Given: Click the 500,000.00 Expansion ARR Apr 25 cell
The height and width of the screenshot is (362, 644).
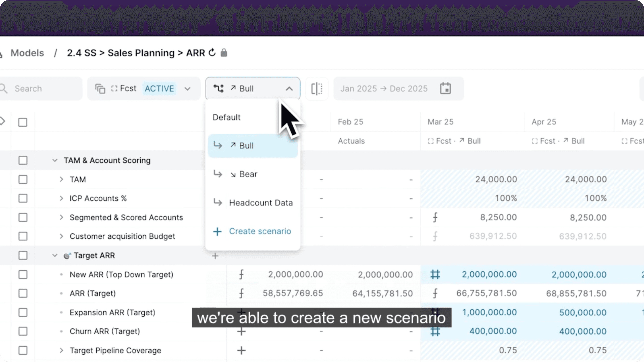Looking at the screenshot, I should (583, 312).
